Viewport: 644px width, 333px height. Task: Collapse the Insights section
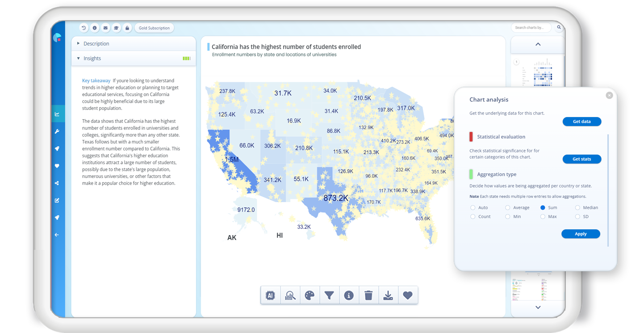click(92, 59)
